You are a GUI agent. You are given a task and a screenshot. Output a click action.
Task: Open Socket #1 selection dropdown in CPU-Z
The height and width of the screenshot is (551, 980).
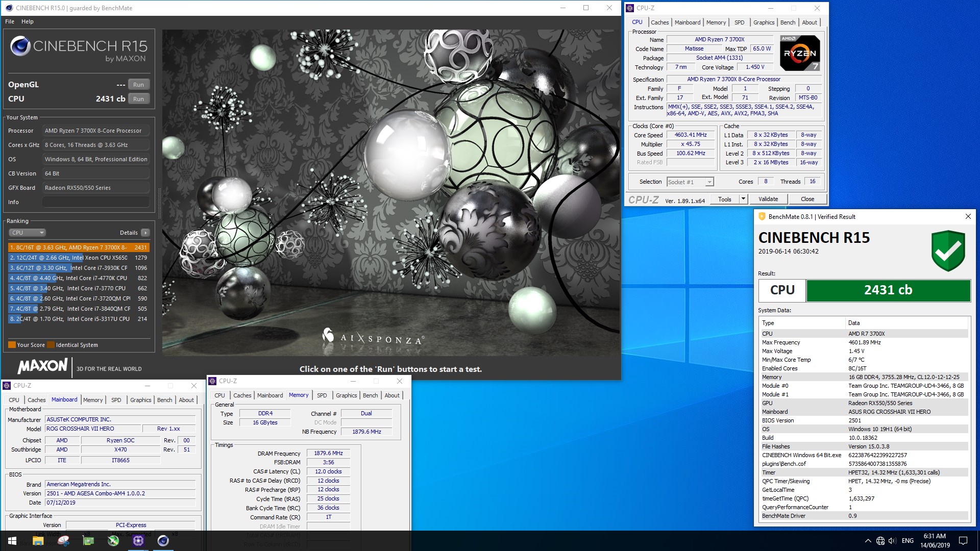pyautogui.click(x=709, y=182)
